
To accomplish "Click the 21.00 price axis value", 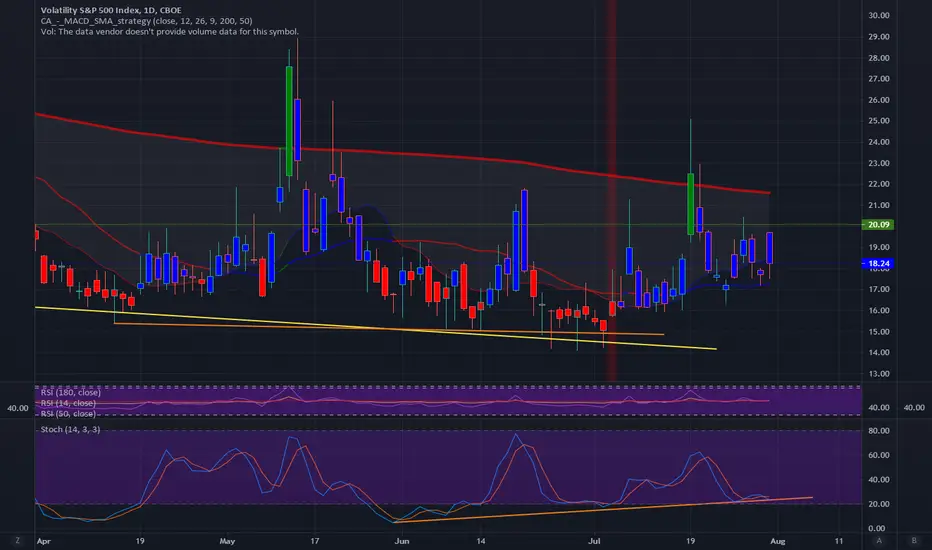I will click(879, 206).
